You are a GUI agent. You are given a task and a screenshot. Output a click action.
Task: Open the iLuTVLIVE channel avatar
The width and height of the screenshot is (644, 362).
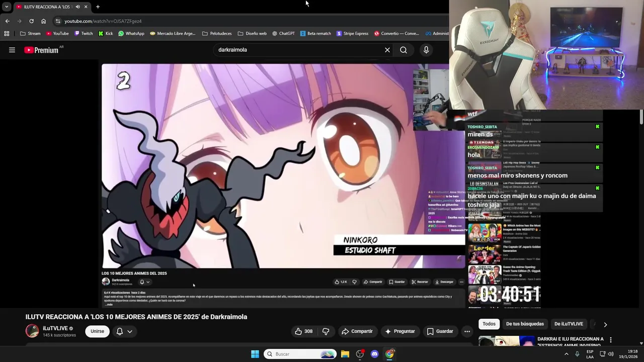pos(32,331)
